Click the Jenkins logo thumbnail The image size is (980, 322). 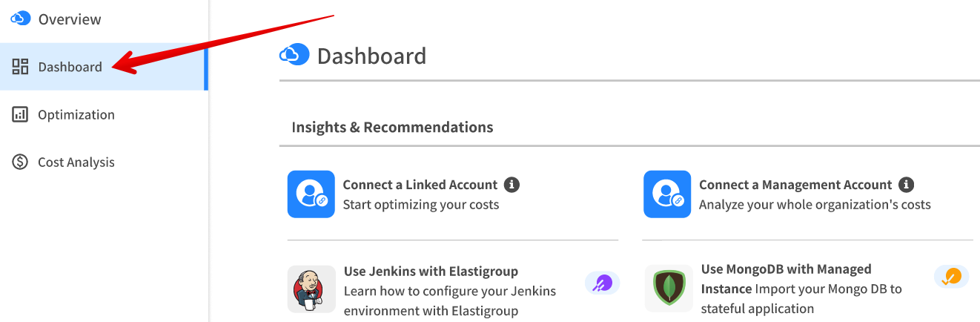(311, 289)
